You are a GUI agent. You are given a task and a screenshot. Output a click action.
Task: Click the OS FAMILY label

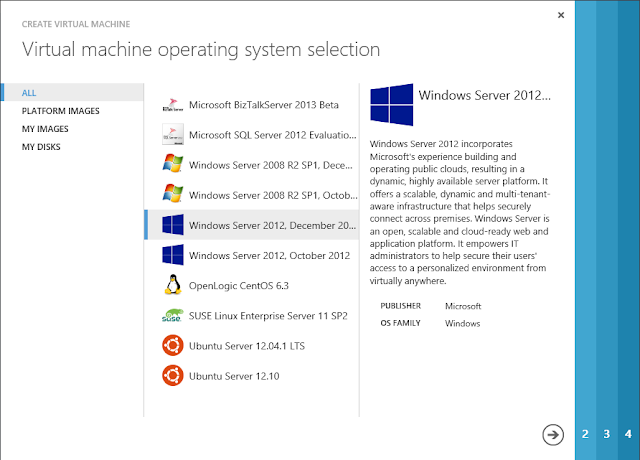[400, 323]
